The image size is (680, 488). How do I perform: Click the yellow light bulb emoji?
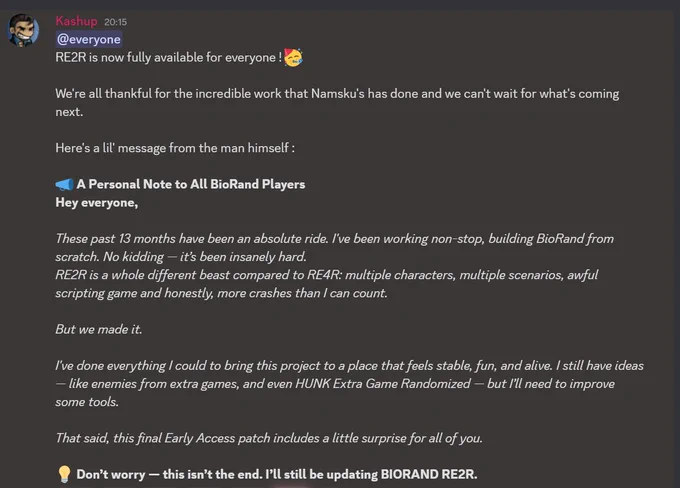[64, 474]
